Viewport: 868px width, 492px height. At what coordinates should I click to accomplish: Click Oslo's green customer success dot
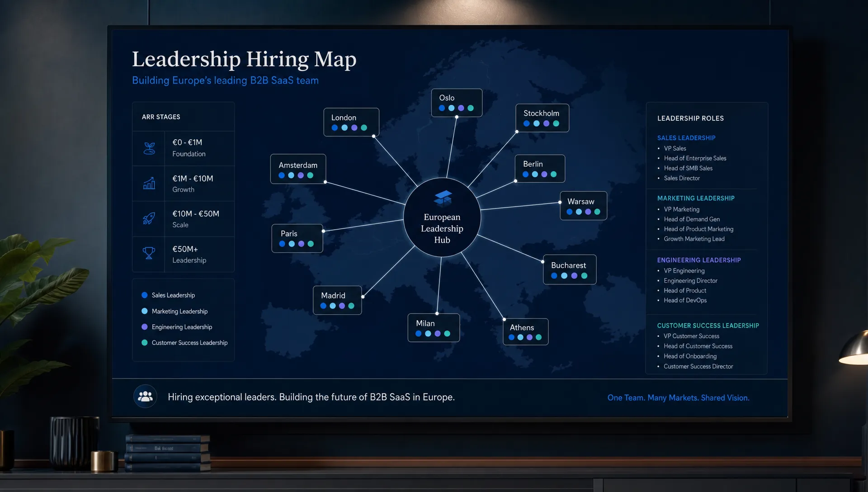(471, 108)
